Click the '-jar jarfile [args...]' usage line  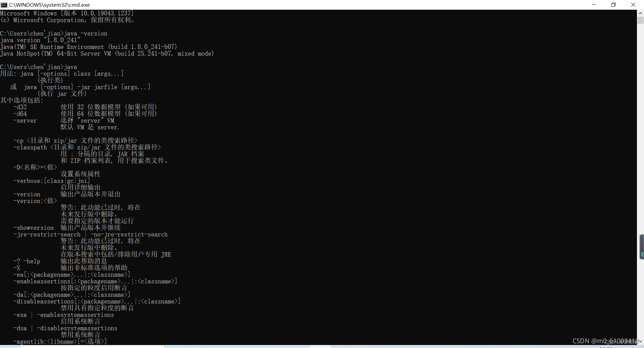click(x=114, y=87)
